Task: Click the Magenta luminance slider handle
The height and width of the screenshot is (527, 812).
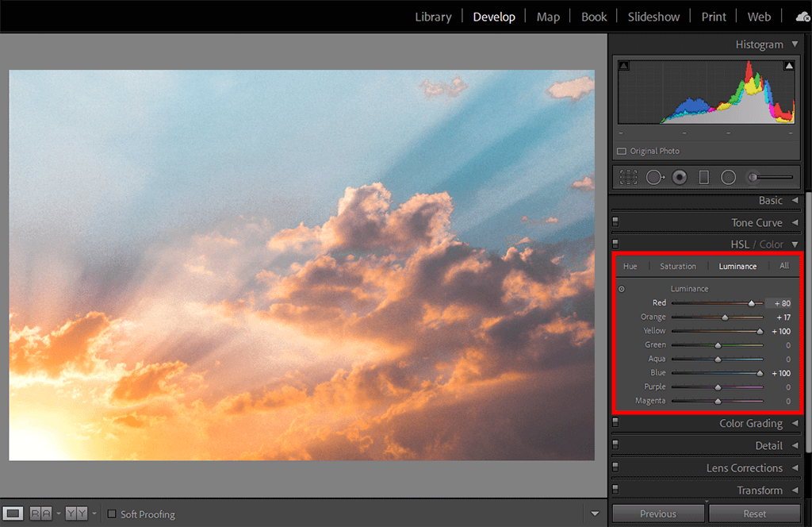Action: coord(718,401)
